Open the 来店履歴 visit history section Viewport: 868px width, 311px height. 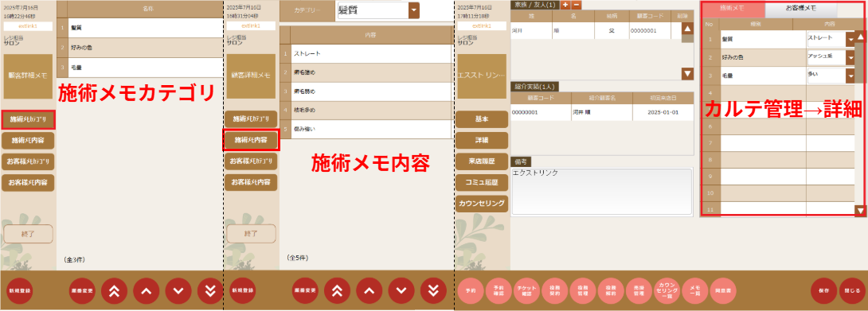(x=482, y=161)
